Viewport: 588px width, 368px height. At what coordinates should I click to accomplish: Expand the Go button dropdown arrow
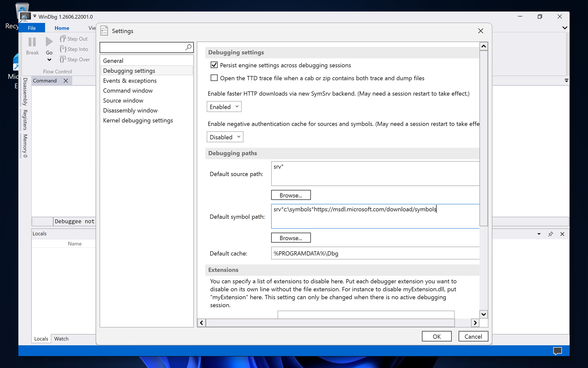49,60
